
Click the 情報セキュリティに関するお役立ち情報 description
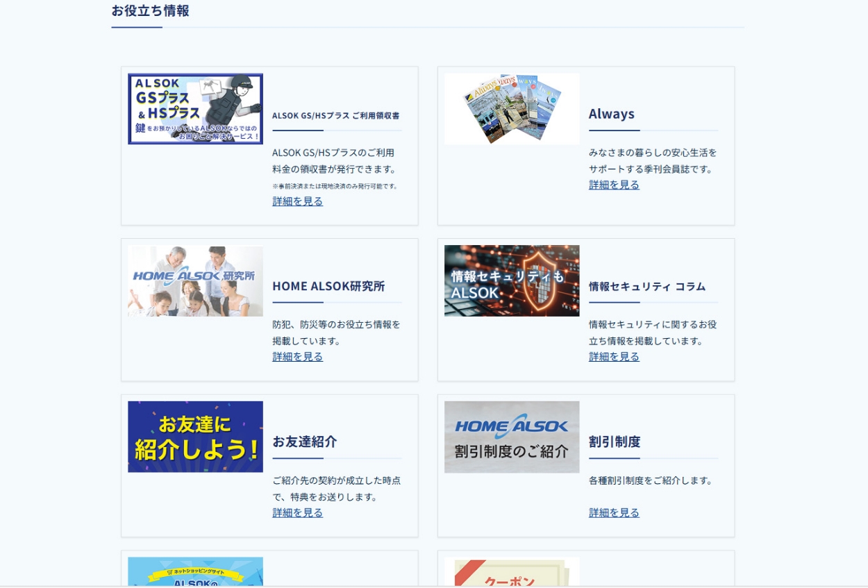click(653, 333)
